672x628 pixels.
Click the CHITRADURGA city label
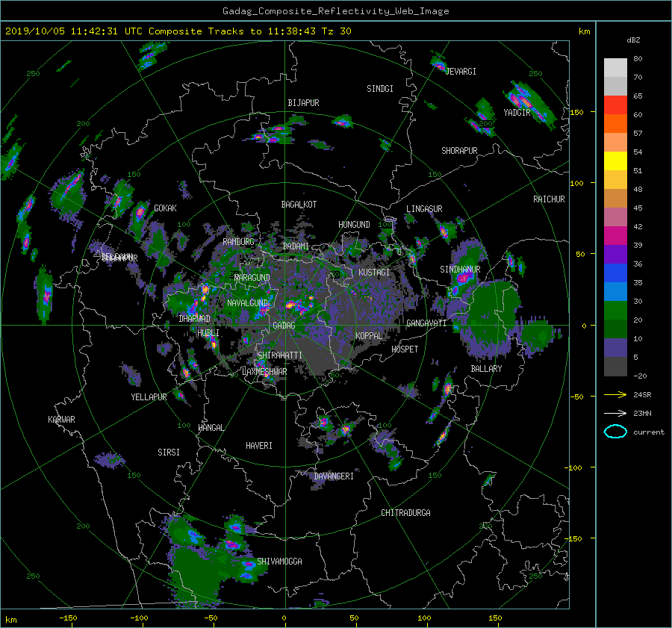point(405,513)
